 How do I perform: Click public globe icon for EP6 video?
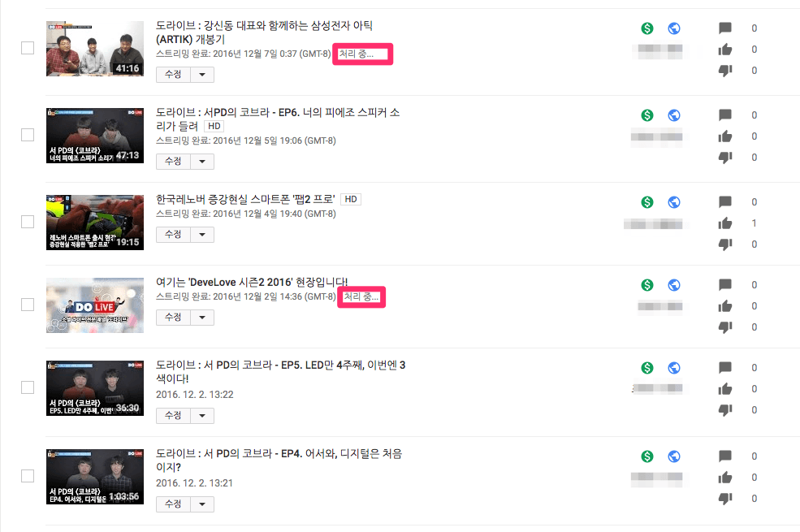click(x=674, y=115)
